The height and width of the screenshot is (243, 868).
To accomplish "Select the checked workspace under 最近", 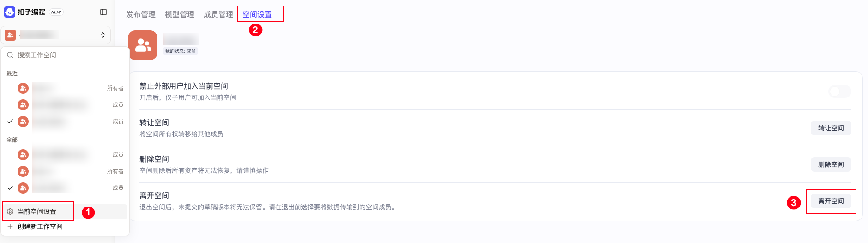I will [65, 121].
